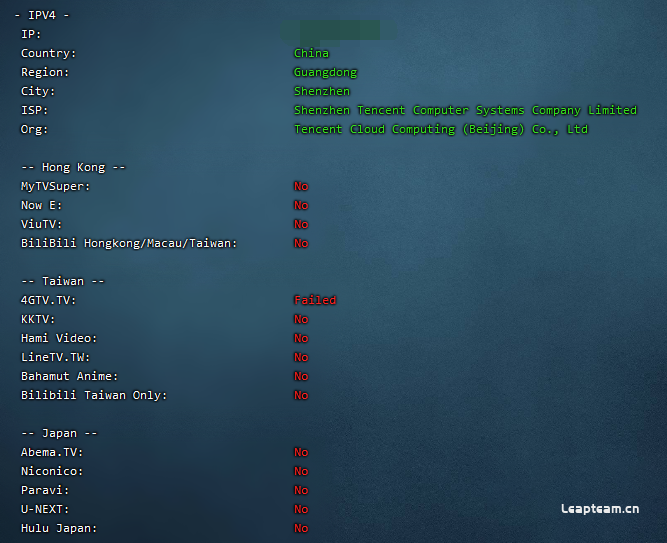Click the 'No' result for Hami Video
The height and width of the screenshot is (543, 667).
[x=301, y=338]
